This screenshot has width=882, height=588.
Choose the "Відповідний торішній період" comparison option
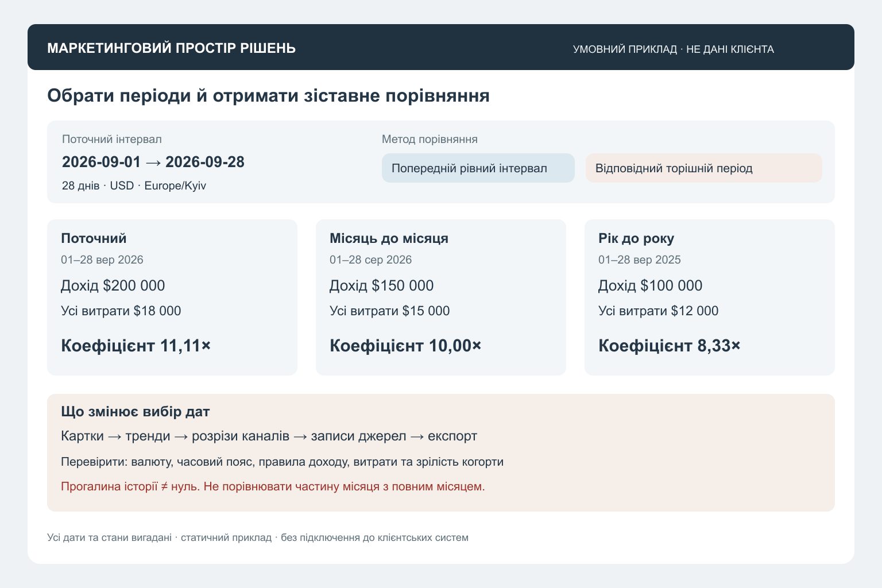(x=704, y=168)
